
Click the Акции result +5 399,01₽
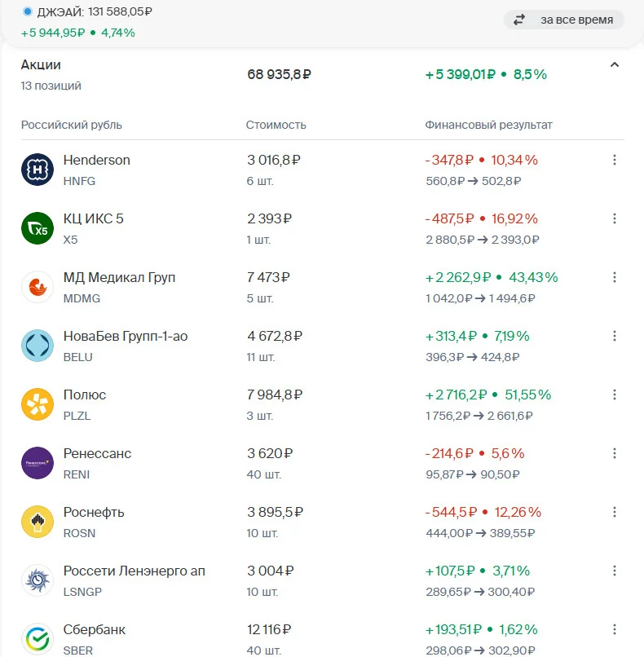click(x=460, y=74)
